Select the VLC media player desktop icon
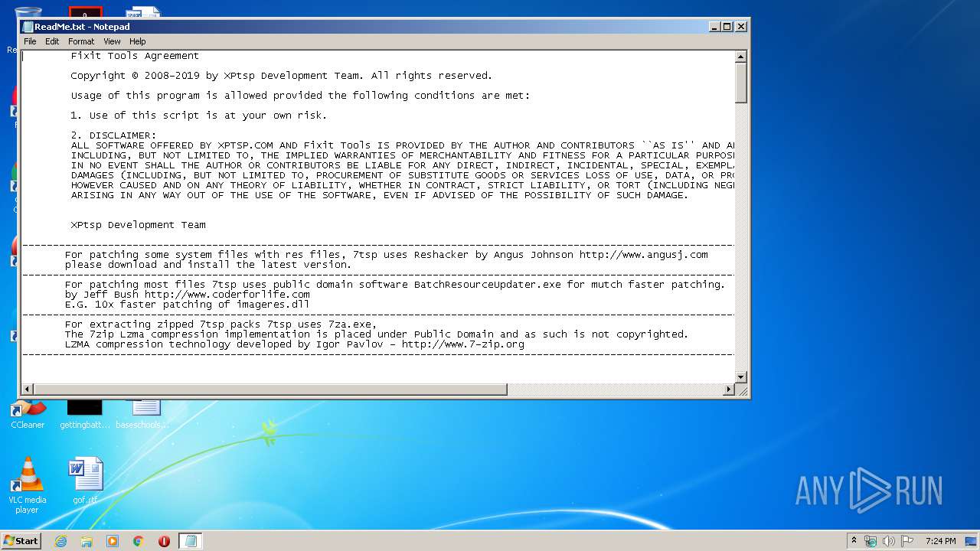 point(28,485)
